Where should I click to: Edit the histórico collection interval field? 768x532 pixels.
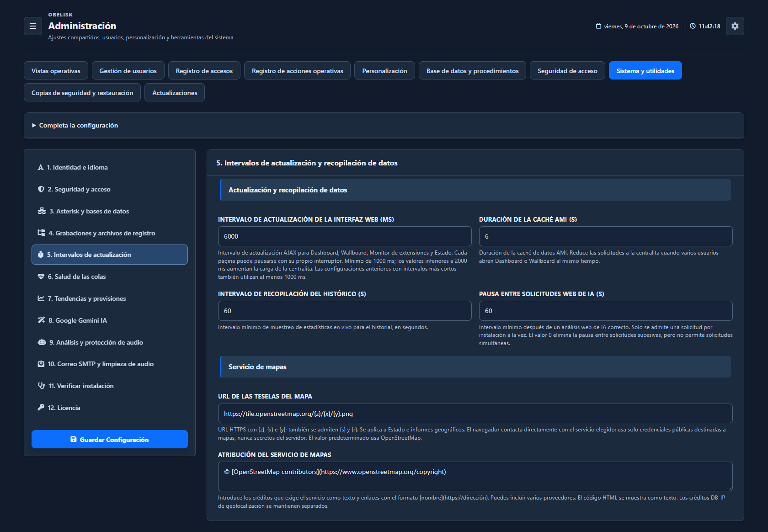coord(345,311)
